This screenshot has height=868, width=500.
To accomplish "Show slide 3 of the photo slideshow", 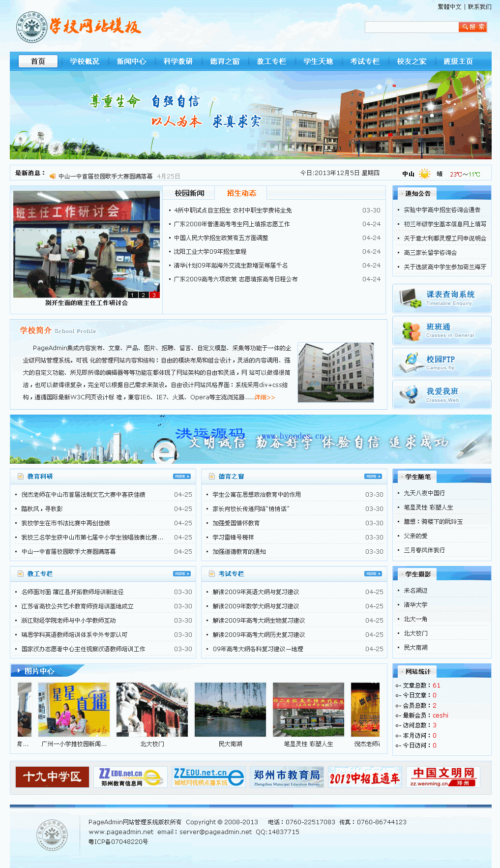I will 154,295.
